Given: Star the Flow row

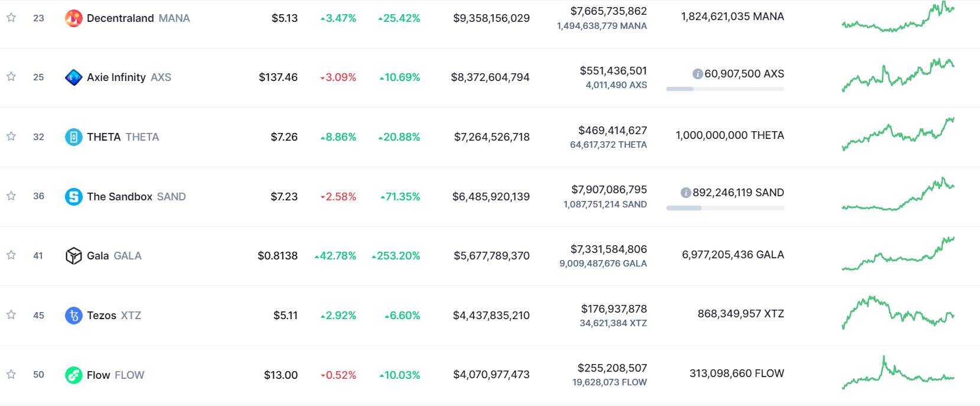Looking at the screenshot, I should pyautogui.click(x=11, y=375).
